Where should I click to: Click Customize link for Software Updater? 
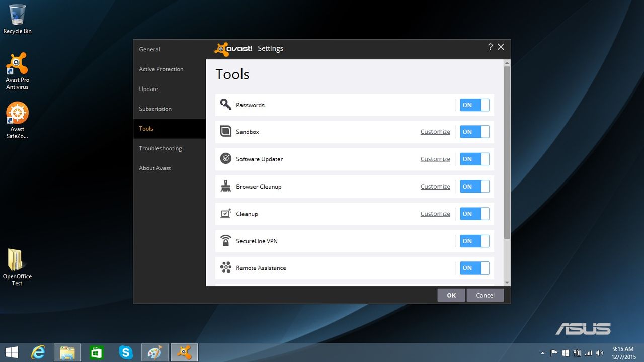click(435, 159)
